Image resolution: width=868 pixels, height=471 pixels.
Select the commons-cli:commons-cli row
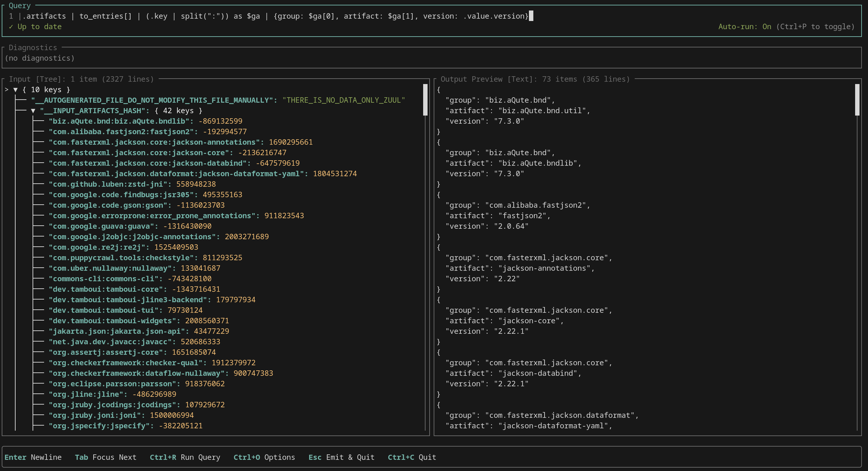click(x=130, y=279)
